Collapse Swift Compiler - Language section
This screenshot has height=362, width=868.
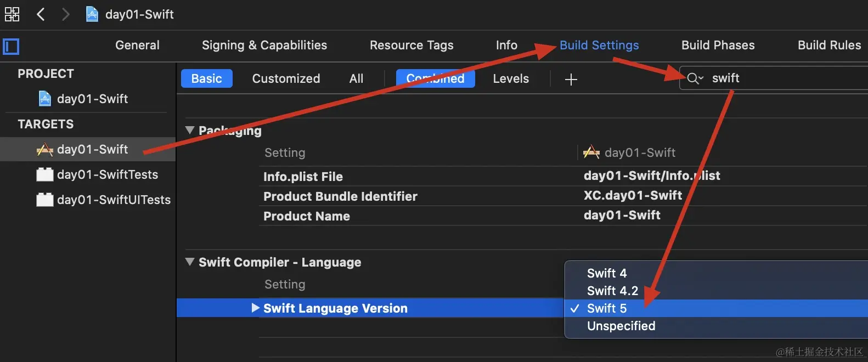click(x=190, y=262)
